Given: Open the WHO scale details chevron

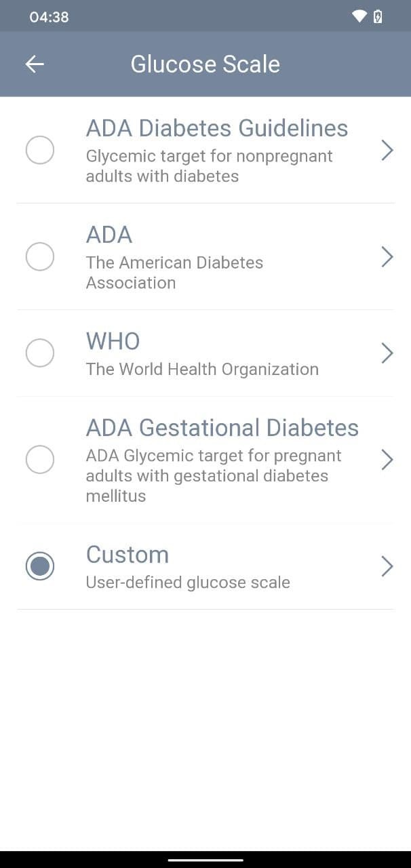Looking at the screenshot, I should click(x=387, y=353).
